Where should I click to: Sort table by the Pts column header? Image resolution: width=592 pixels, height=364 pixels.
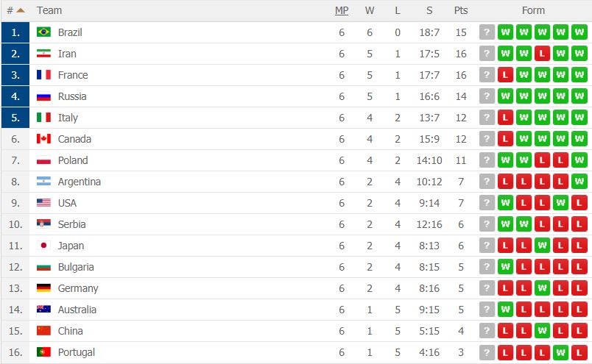(461, 10)
